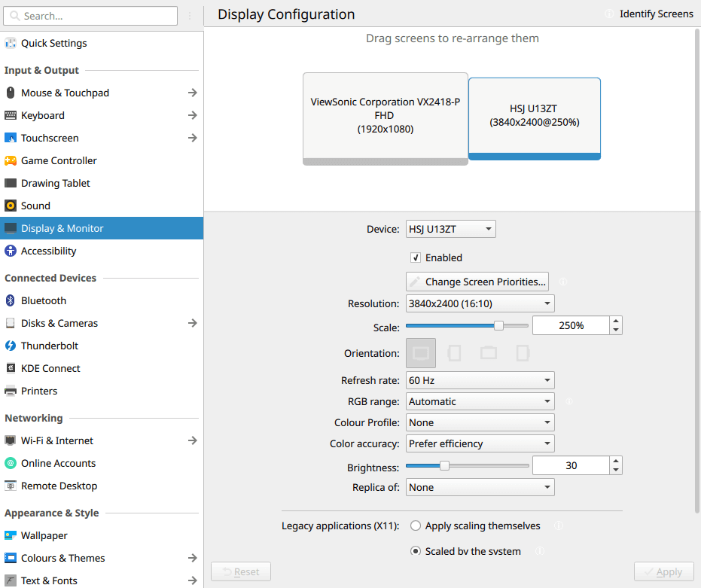Click the Drawing Tablet icon
The width and height of the screenshot is (701, 588).
(11, 183)
